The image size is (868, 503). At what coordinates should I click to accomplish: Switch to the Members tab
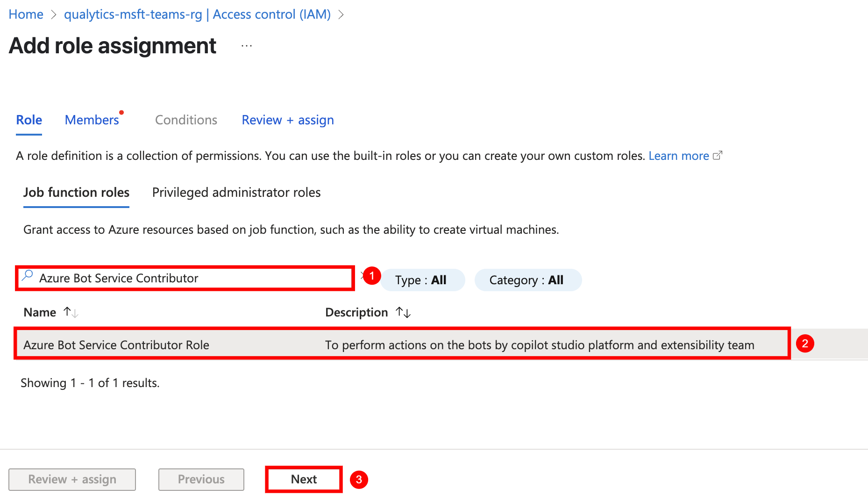click(x=92, y=120)
